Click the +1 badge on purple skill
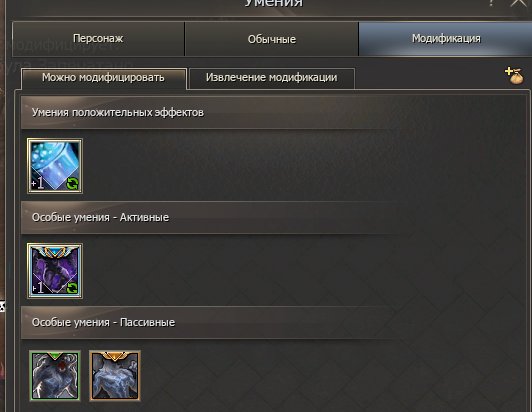The height and width of the screenshot is (412, 532). pyautogui.click(x=38, y=288)
